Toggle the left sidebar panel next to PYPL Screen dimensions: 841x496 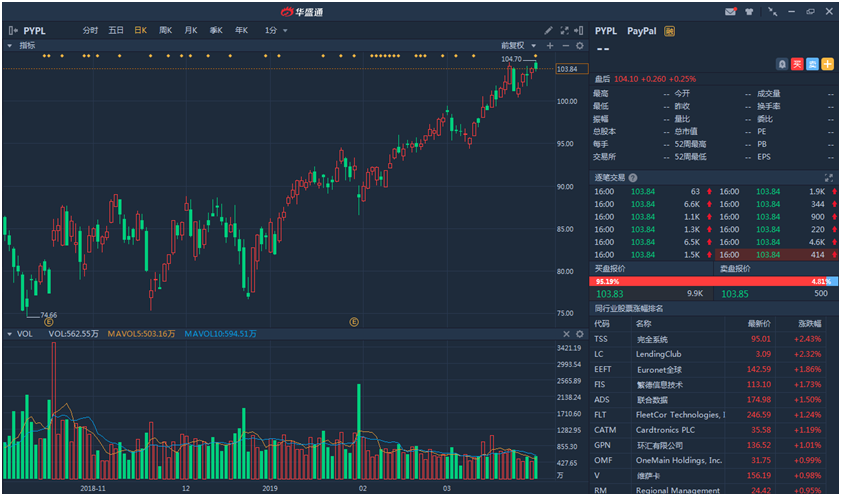click(x=12, y=30)
